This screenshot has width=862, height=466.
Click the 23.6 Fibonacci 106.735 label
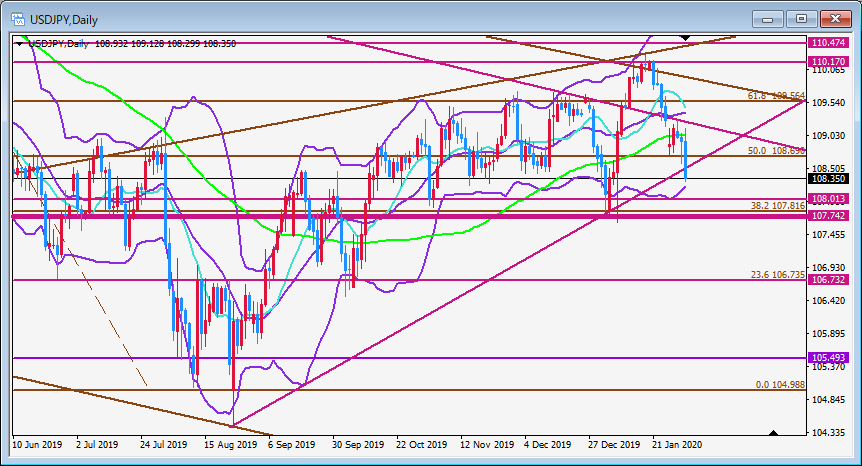[x=778, y=275]
